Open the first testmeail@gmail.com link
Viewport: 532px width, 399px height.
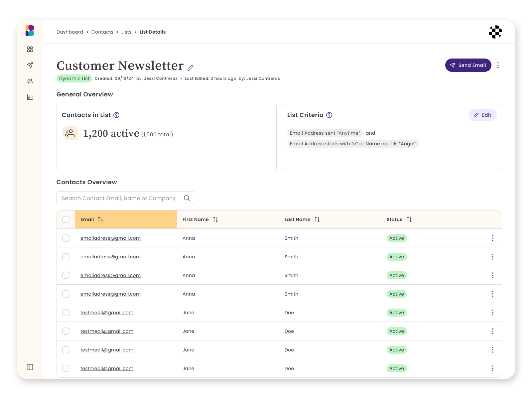click(107, 313)
